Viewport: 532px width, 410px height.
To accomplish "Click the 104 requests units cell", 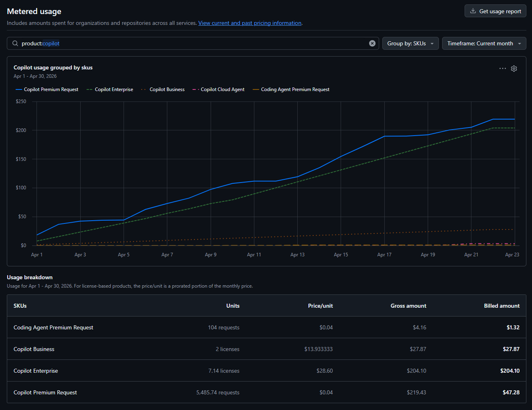I will pos(223,327).
